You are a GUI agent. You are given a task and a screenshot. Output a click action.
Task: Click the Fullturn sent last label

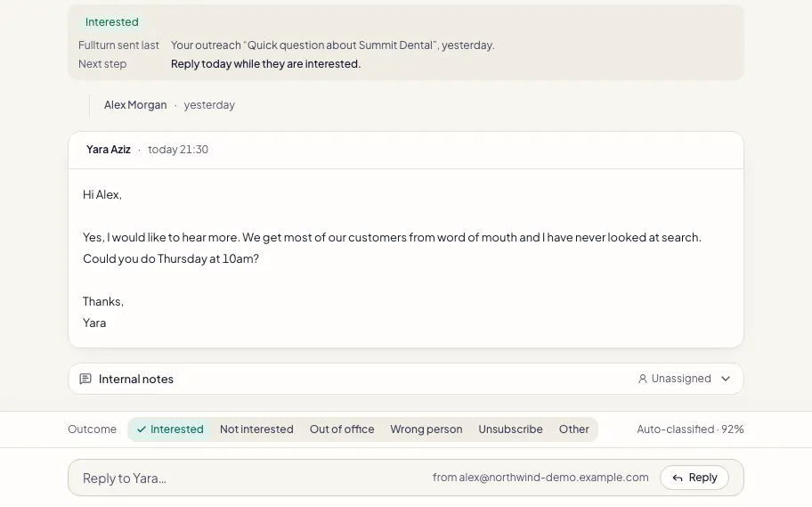pyautogui.click(x=118, y=45)
